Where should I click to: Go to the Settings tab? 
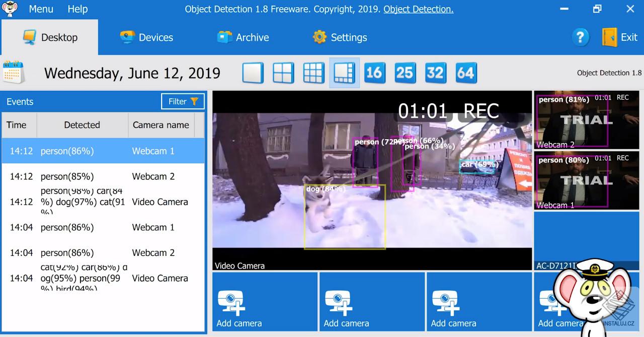point(340,37)
